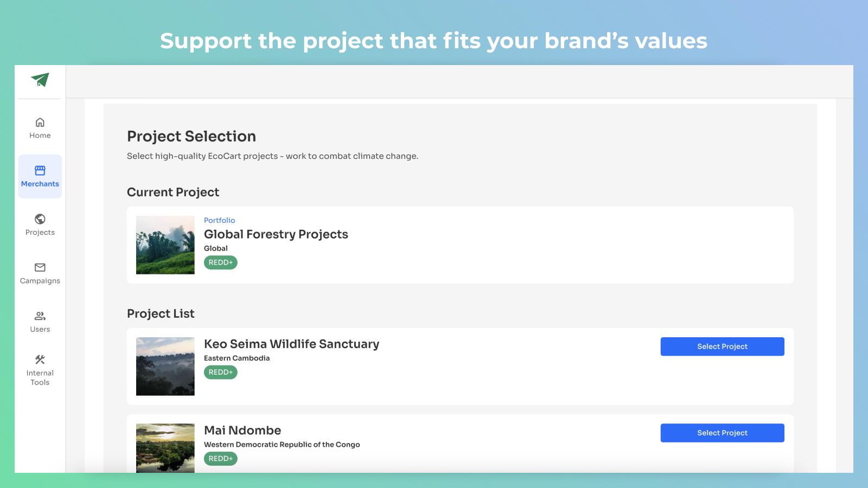Select the Merchants storefront icon
This screenshot has width=868, height=488.
click(x=40, y=171)
